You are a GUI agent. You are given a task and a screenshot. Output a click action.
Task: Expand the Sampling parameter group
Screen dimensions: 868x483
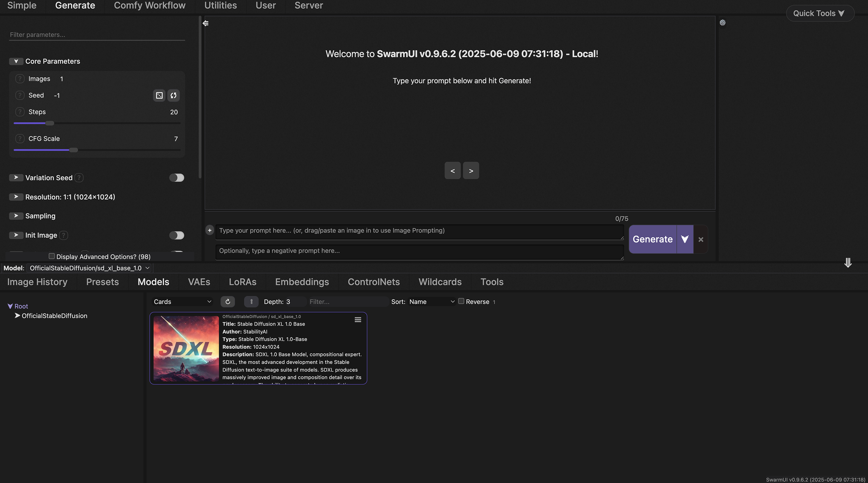[16, 216]
